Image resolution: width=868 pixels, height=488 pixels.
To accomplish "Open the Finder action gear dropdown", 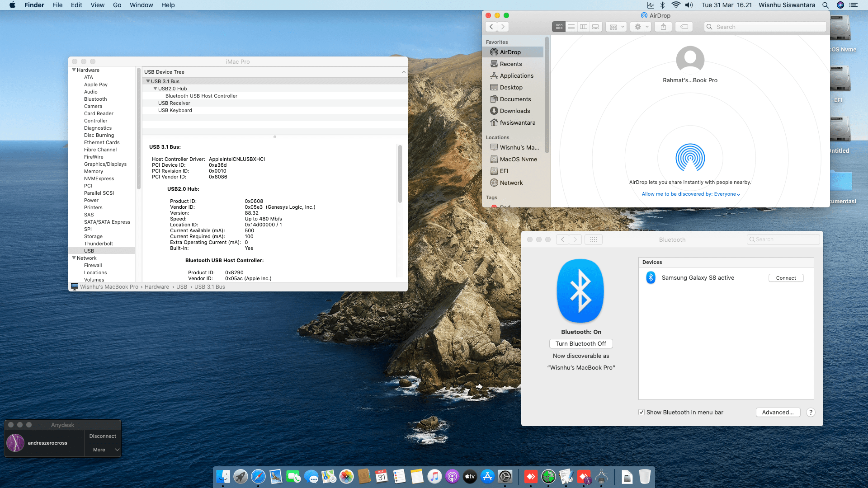I will (x=641, y=27).
